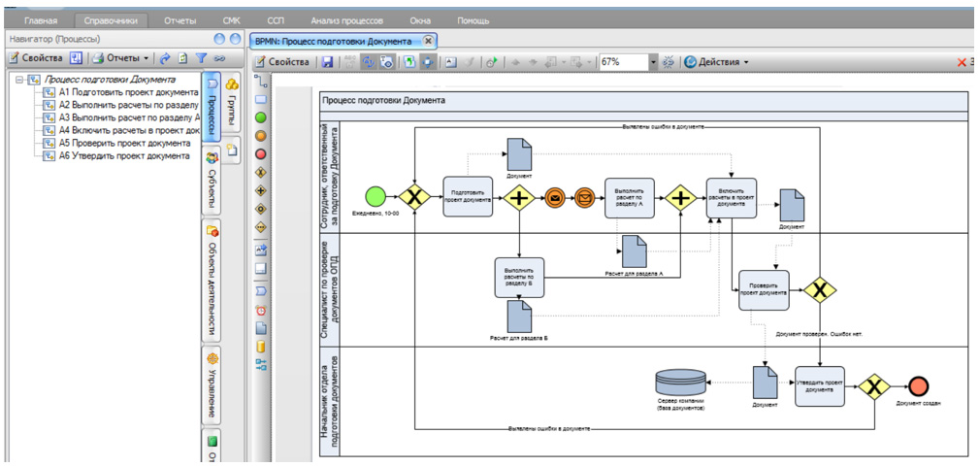The image size is (980, 467).
Task: Pick the timer clock shape in palette
Action: 261,311
